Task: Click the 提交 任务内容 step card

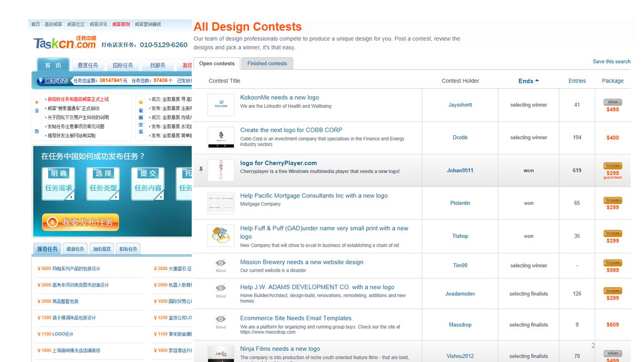Action: coord(148,184)
